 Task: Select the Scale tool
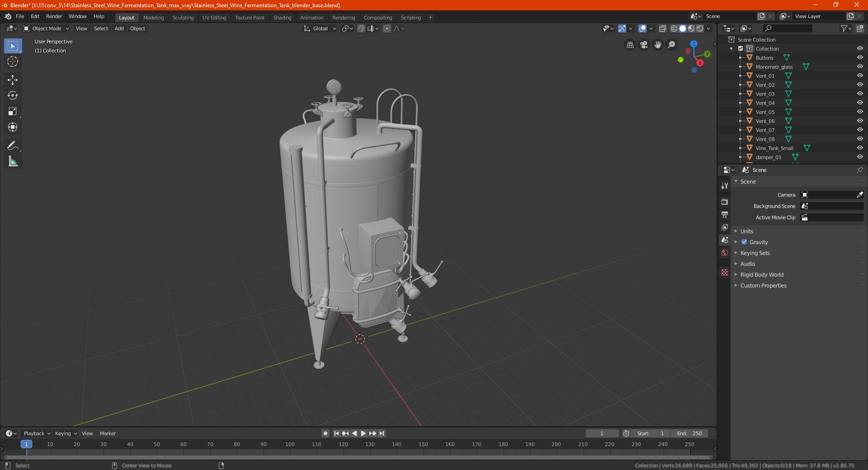[x=13, y=112]
